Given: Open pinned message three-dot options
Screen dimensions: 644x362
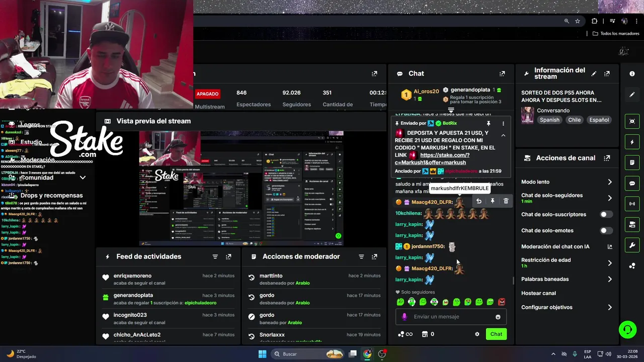Looking at the screenshot, I should pyautogui.click(x=503, y=123).
